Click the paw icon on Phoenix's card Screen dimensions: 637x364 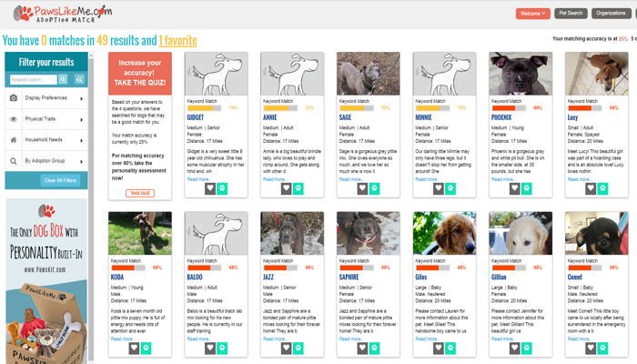(527, 188)
